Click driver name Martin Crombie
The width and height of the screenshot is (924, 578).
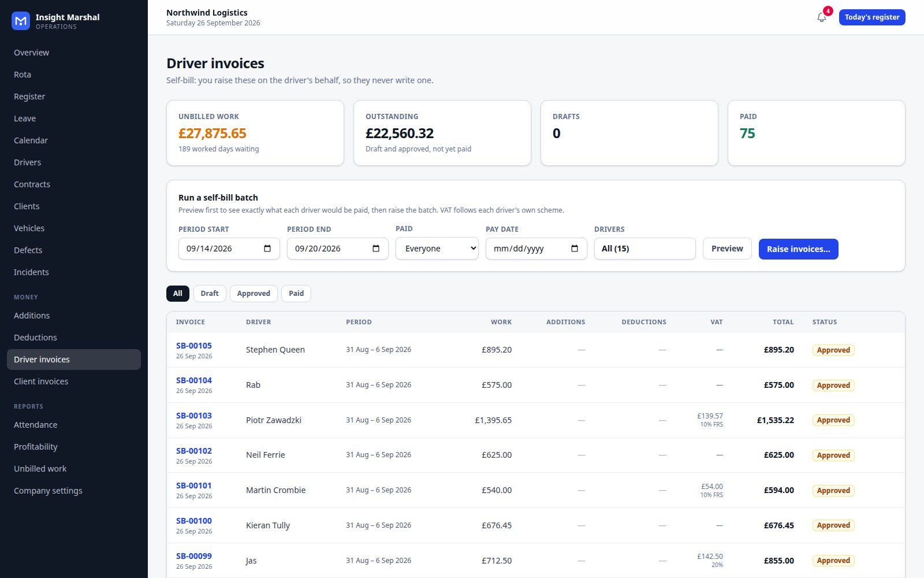click(x=276, y=490)
